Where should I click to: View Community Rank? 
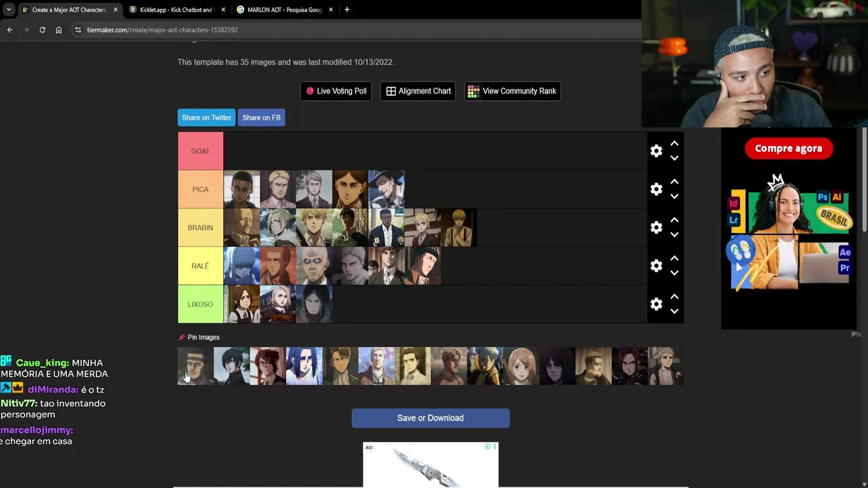point(512,91)
